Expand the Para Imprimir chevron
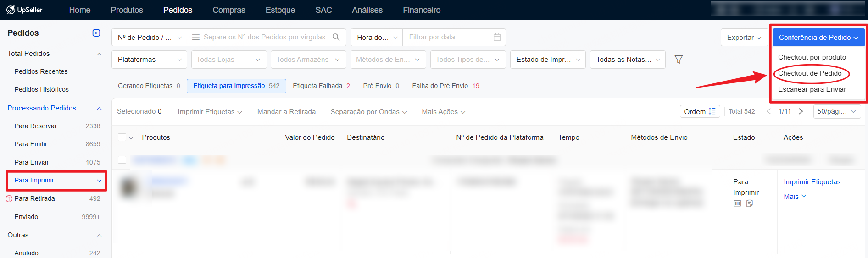 click(99, 181)
